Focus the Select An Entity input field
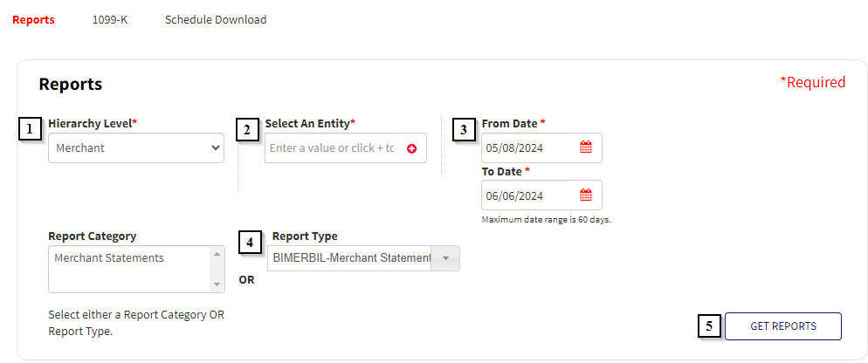The width and height of the screenshot is (868, 363). point(333,148)
